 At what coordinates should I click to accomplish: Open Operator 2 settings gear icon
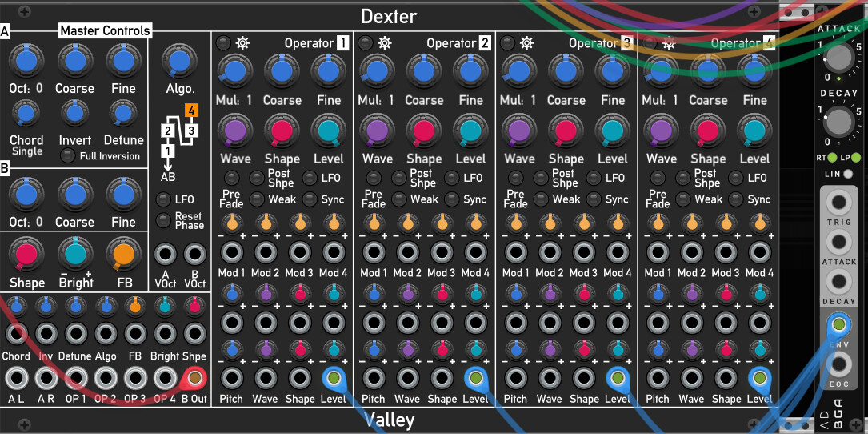(384, 43)
